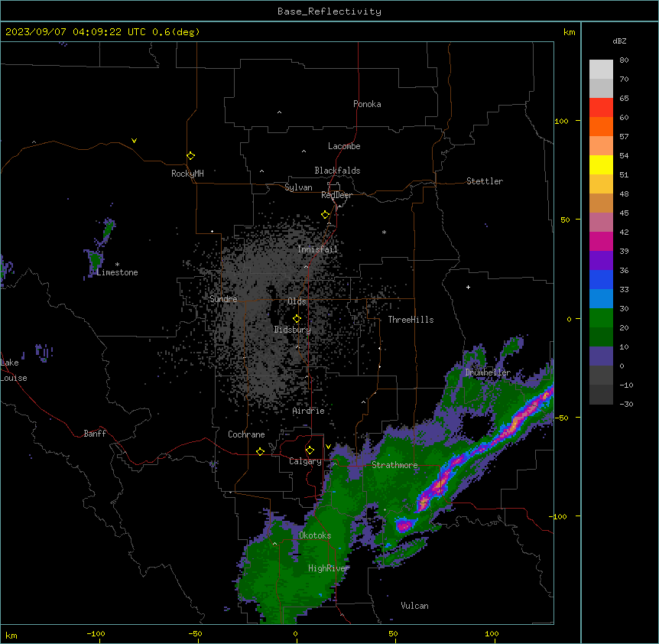Click the Olds label

297,301
